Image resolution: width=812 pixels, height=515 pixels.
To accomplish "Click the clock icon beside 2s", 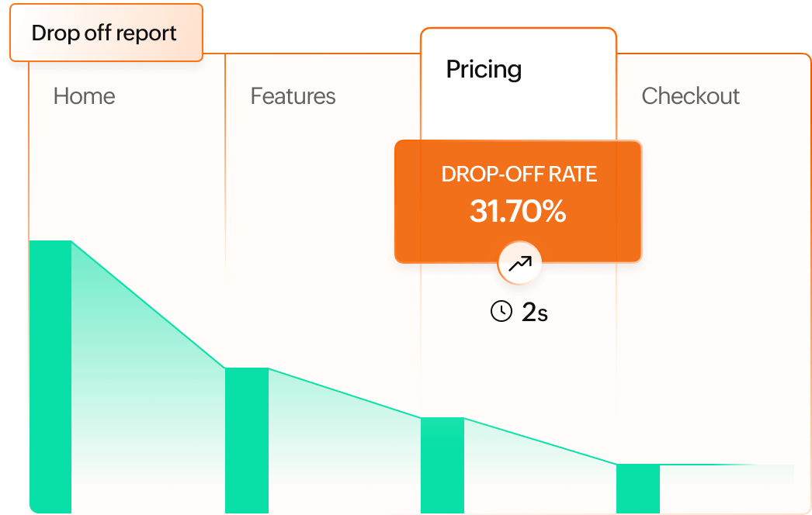I will [501, 312].
